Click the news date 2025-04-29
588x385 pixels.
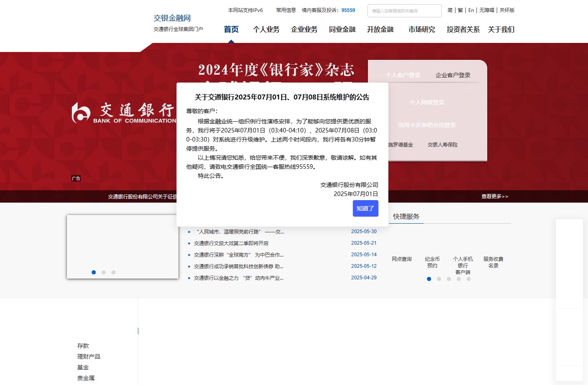(364, 278)
